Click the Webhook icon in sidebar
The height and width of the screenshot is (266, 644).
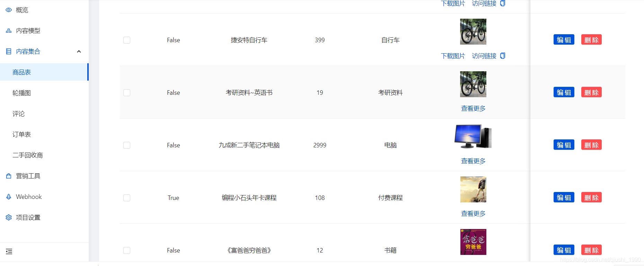pyautogui.click(x=9, y=197)
